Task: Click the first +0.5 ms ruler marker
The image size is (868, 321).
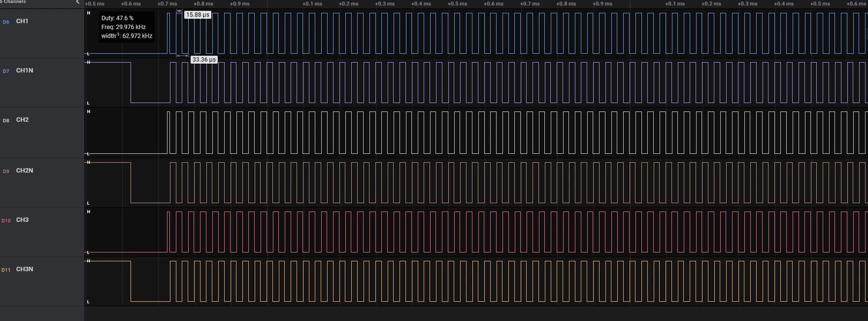Action: coord(95,3)
